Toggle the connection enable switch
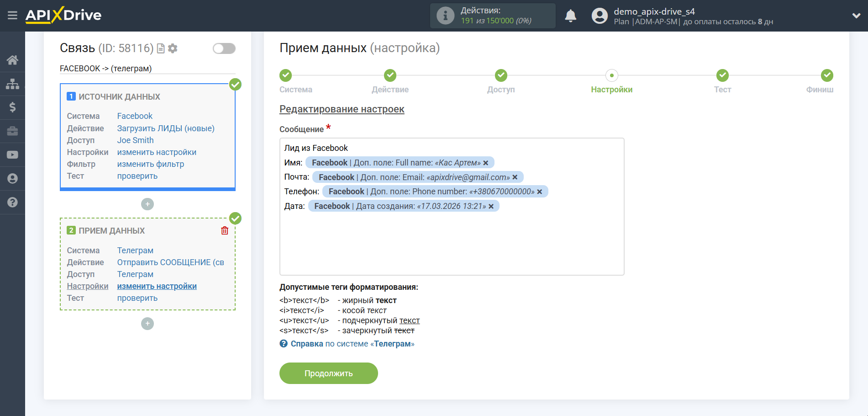 click(224, 48)
